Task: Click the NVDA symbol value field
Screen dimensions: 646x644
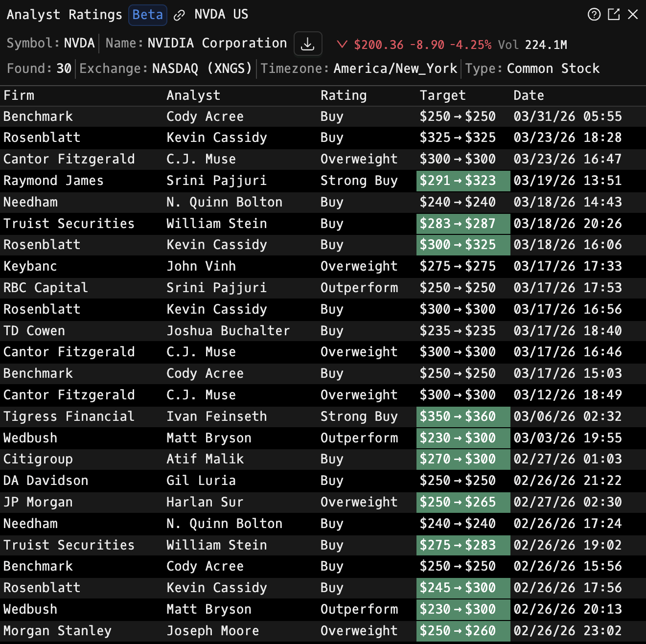Action: tap(79, 43)
